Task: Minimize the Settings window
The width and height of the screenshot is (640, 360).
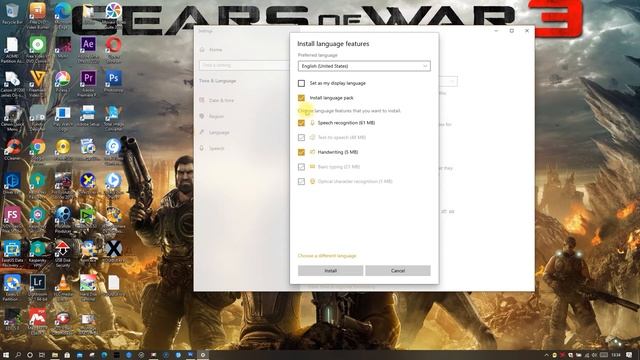Action: [496, 31]
